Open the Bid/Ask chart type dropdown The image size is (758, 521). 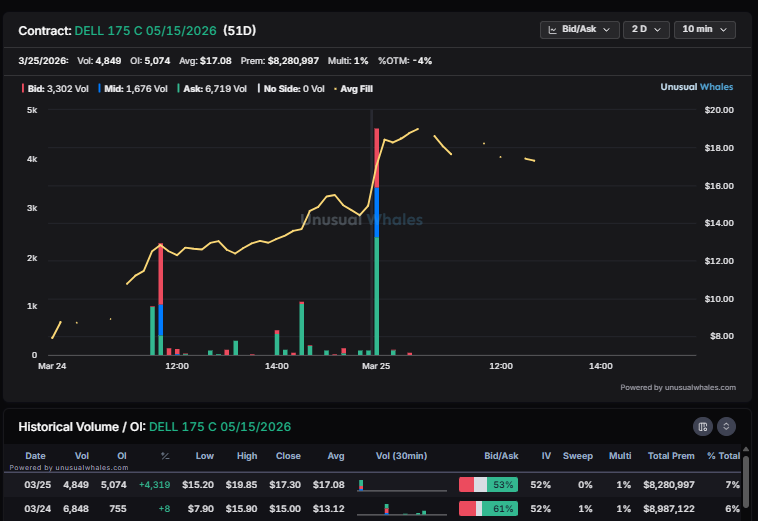coord(579,29)
